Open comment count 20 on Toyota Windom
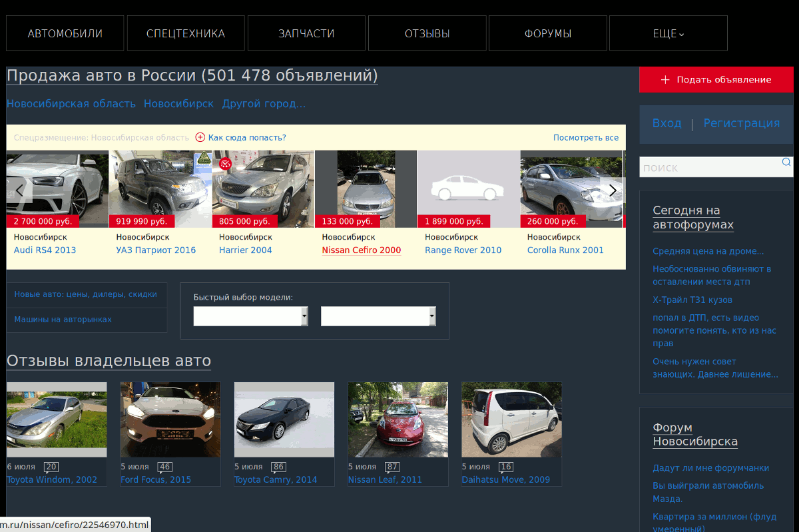Viewport: 799px width, 532px height. tap(51, 467)
